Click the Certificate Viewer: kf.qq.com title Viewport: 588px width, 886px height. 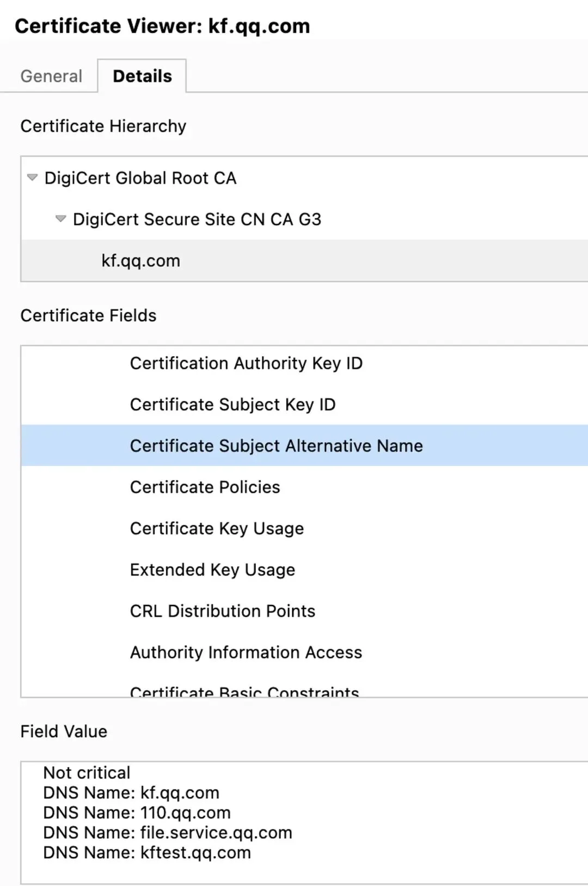(x=162, y=26)
